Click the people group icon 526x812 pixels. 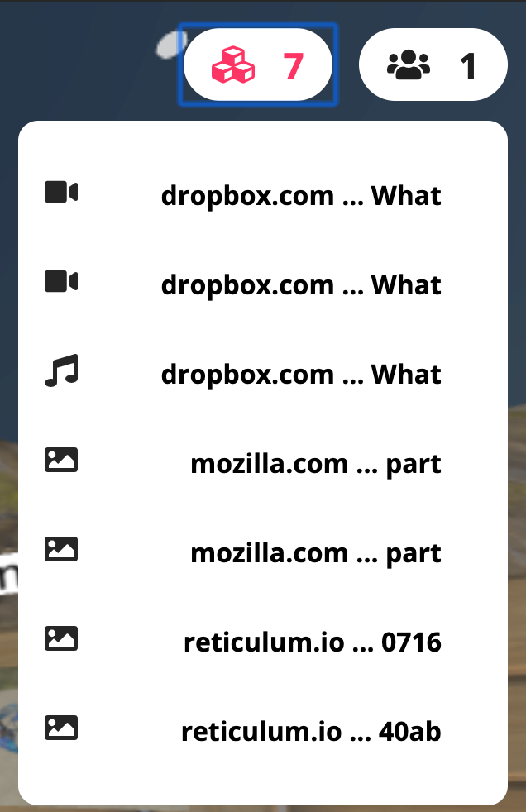409,64
